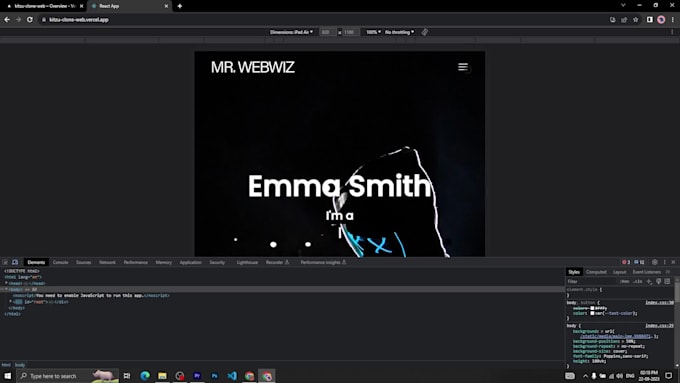Open Visual Studio Code from taskbar
This screenshot has width=680, height=383.
[x=232, y=376]
